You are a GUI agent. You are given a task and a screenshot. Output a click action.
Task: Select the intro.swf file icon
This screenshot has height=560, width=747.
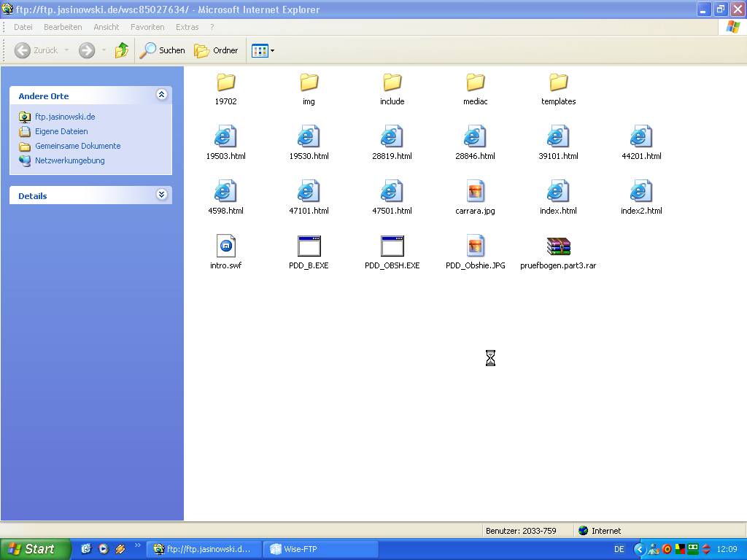point(225,246)
